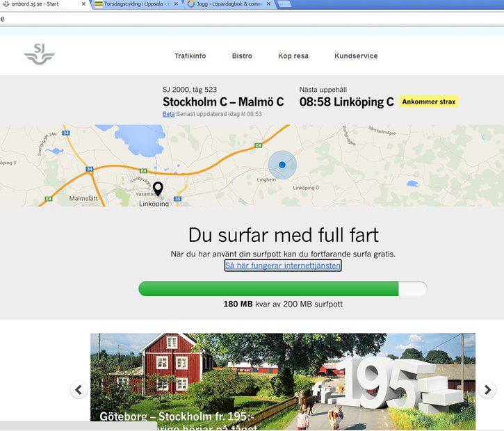The image size is (504, 431).
Task: Click the Linghem label on the map
Action: (266, 179)
